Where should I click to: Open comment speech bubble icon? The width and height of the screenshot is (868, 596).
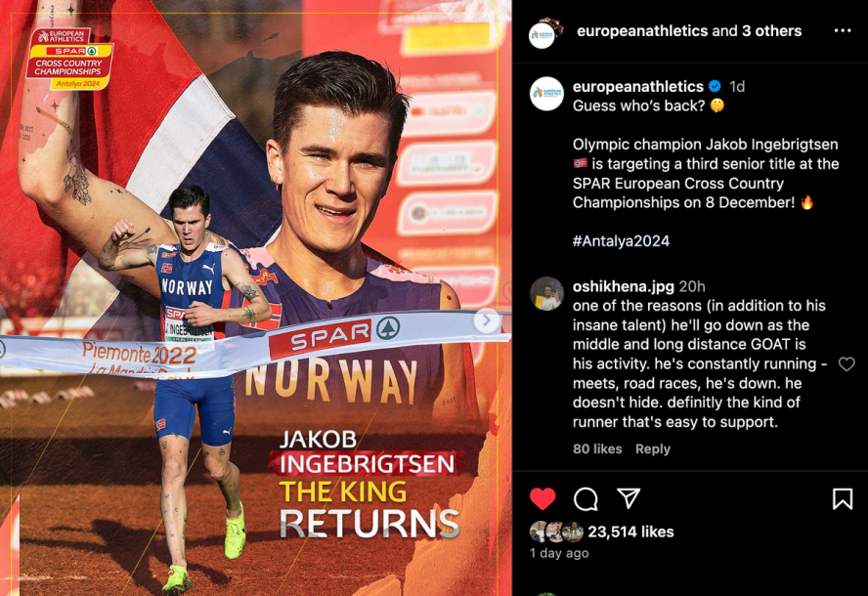point(586,498)
